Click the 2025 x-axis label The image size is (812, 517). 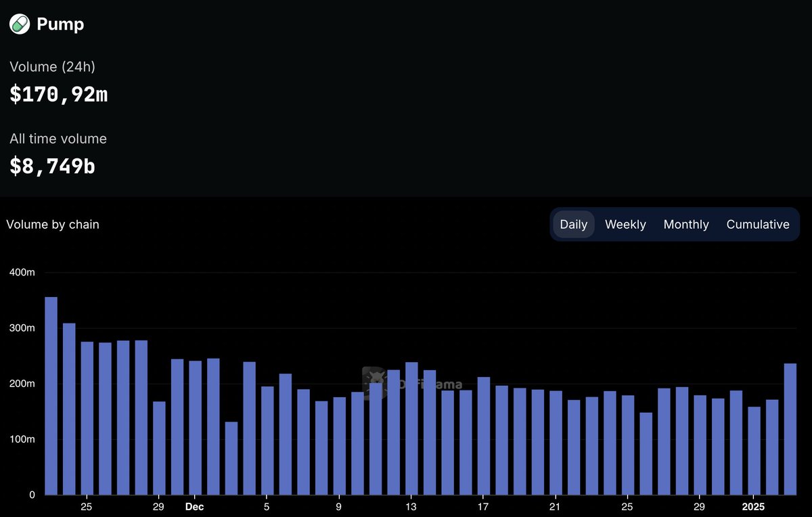(754, 506)
